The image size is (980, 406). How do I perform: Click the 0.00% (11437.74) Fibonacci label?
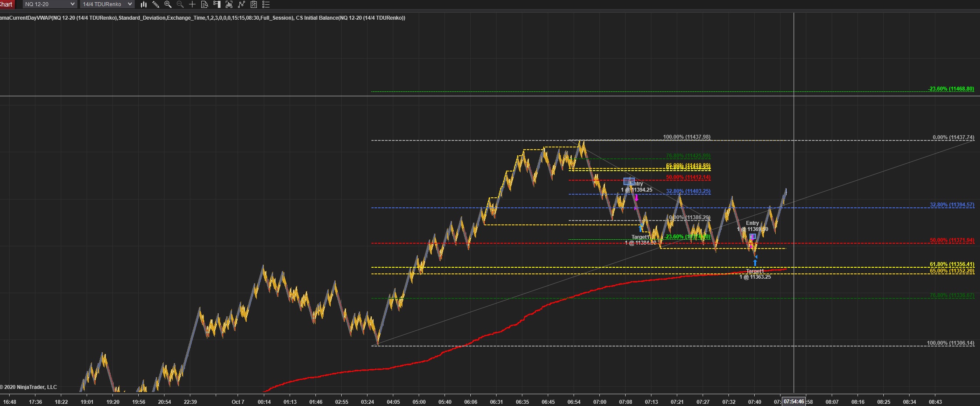(953, 137)
